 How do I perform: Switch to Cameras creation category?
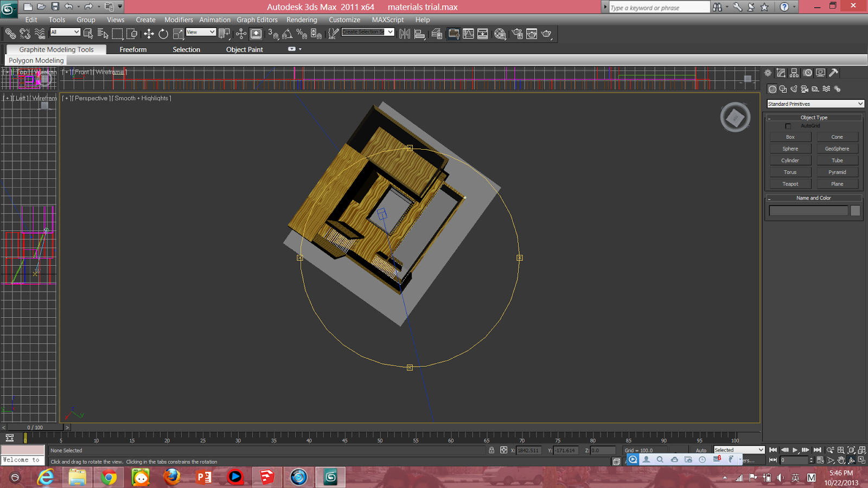[805, 89]
